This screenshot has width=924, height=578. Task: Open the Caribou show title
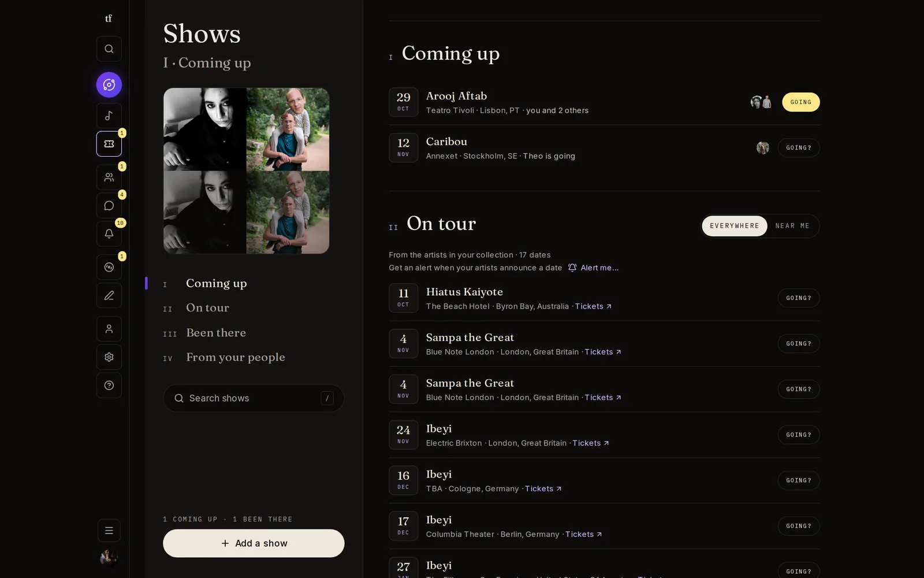click(x=446, y=142)
